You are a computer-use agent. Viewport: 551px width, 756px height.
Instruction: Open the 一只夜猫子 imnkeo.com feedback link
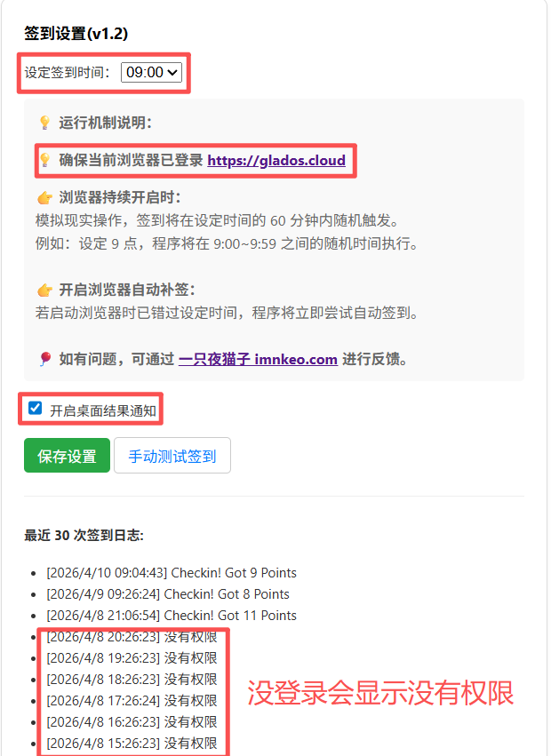click(x=258, y=359)
